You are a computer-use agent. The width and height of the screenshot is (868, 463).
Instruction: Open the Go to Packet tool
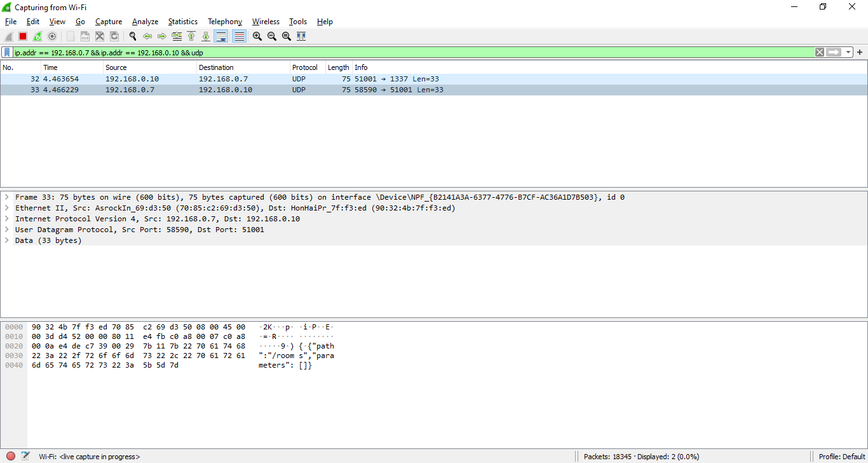pos(176,36)
